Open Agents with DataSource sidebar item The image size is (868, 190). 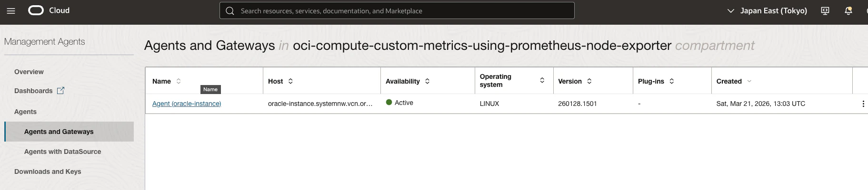[63, 152]
